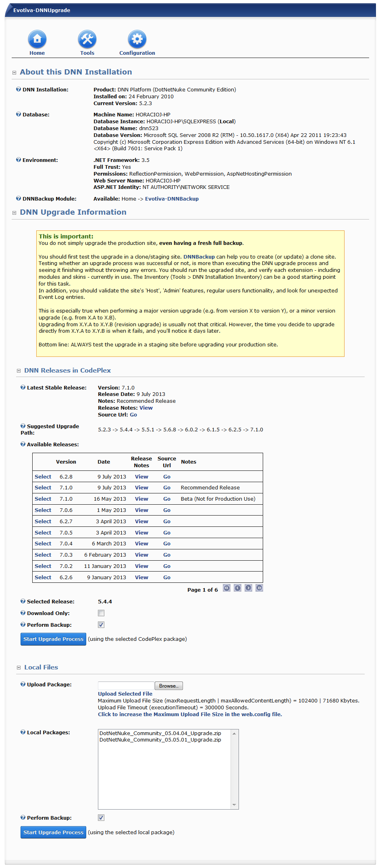View release notes for latest stable release
Viewport: 380px width, 868px height.
(x=146, y=408)
